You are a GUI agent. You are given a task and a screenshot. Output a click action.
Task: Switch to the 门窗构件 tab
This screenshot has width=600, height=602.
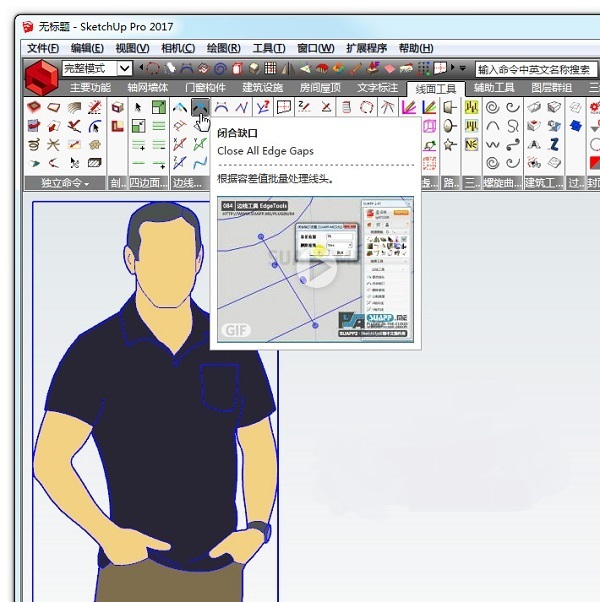tap(206, 88)
